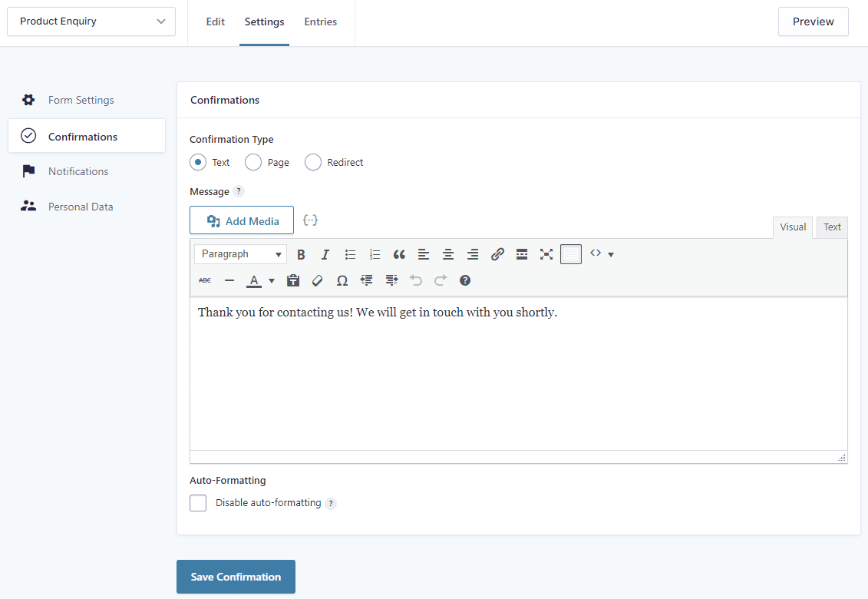Apply italic formatting in the editor
Screen dimensions: 868x599
point(325,253)
